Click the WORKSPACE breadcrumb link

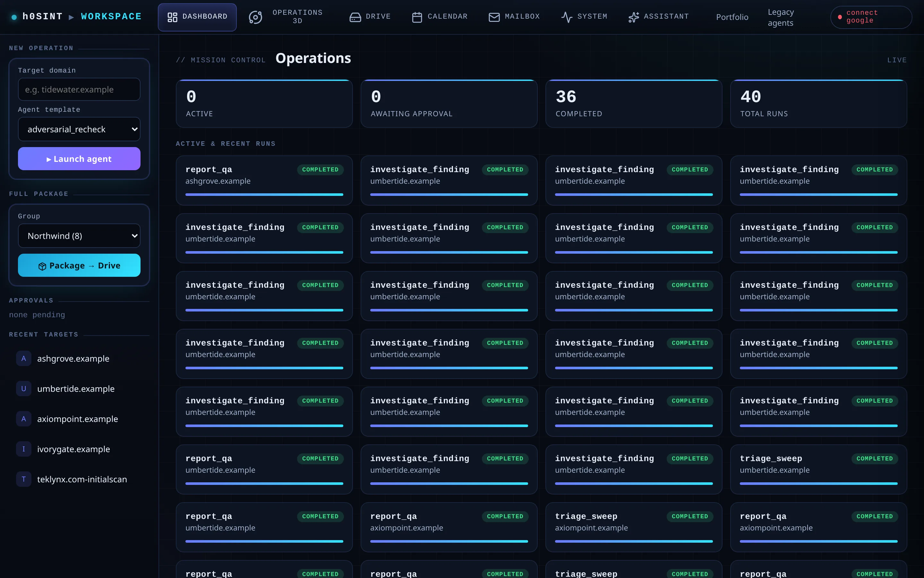point(111,16)
